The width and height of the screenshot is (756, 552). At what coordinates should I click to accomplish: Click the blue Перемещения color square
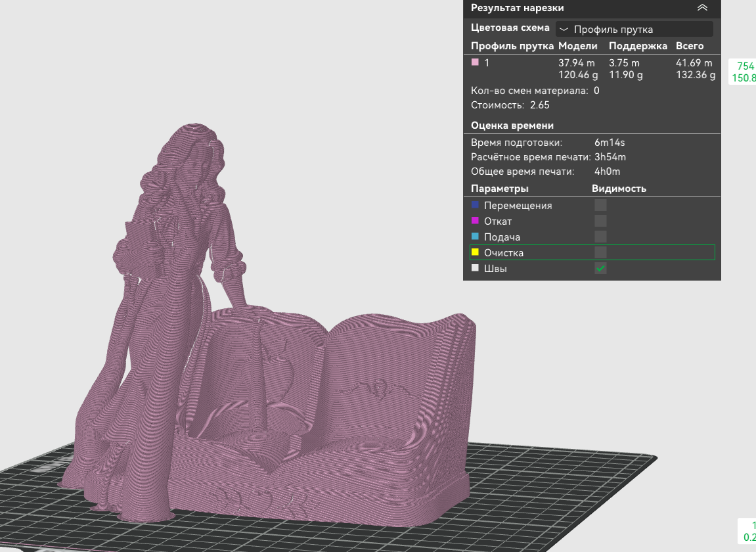tap(475, 205)
